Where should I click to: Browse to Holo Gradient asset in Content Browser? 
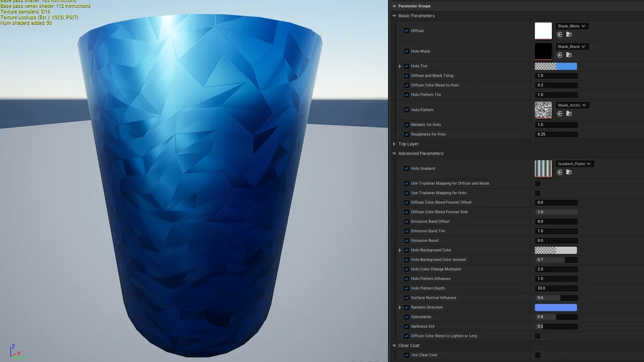coord(569,172)
